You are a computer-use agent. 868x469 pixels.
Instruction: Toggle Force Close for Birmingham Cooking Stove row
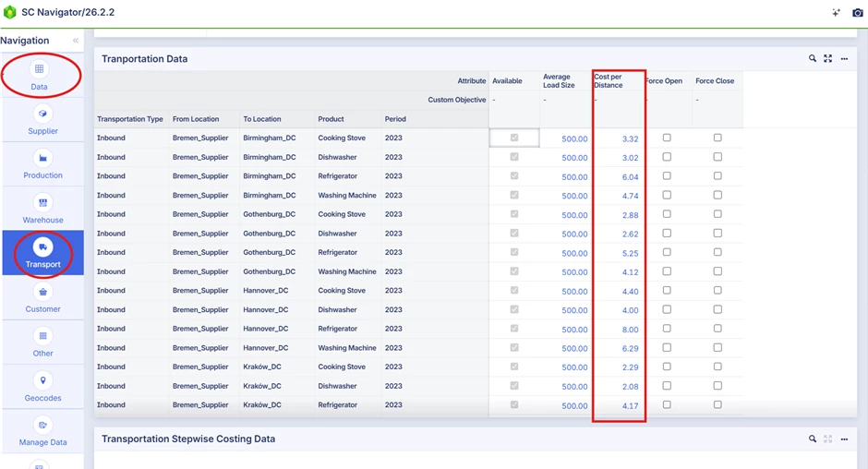(717, 138)
